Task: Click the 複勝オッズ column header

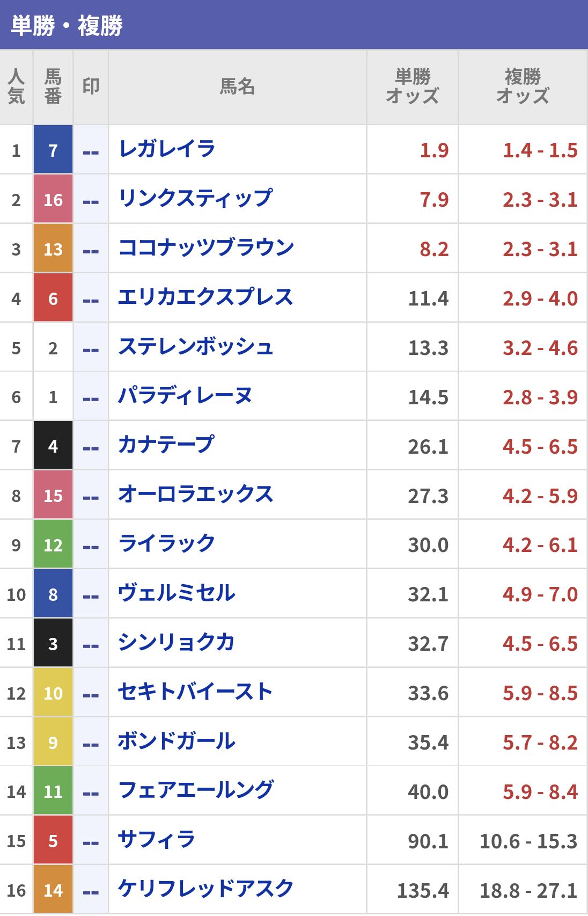Action: pyautogui.click(x=522, y=87)
